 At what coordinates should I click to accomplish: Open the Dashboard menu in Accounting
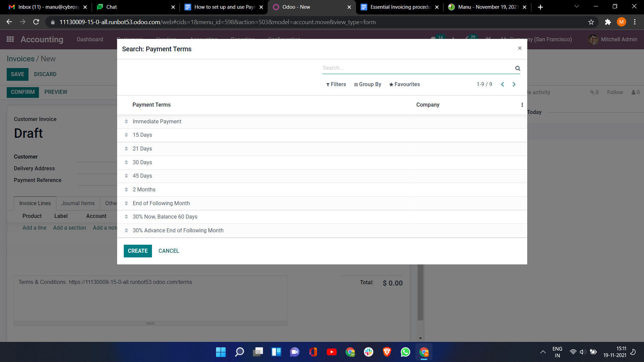click(x=90, y=40)
